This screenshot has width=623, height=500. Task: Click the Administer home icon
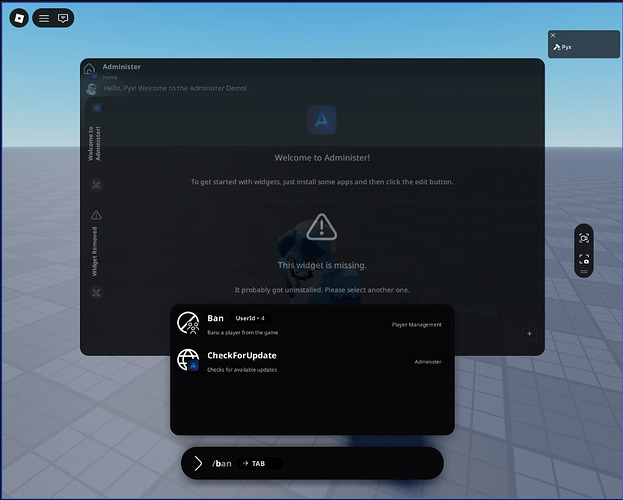(89, 68)
